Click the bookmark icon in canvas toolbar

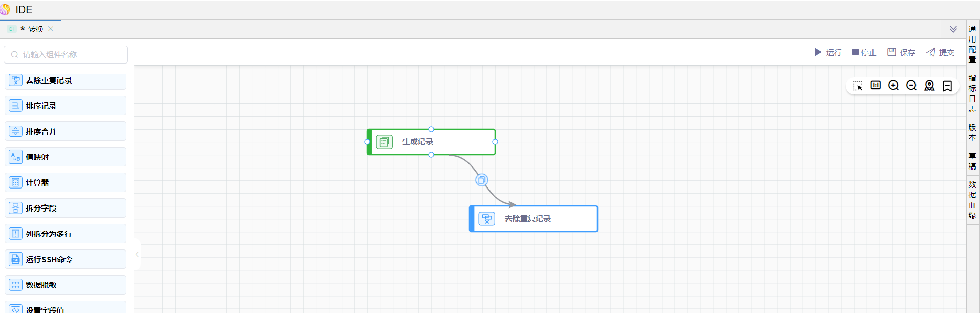pos(947,86)
